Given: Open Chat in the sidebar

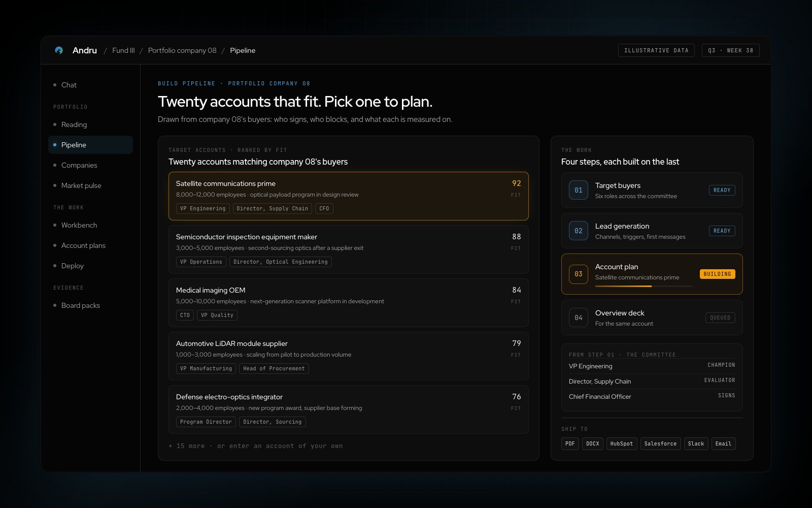Looking at the screenshot, I should 90,85.
